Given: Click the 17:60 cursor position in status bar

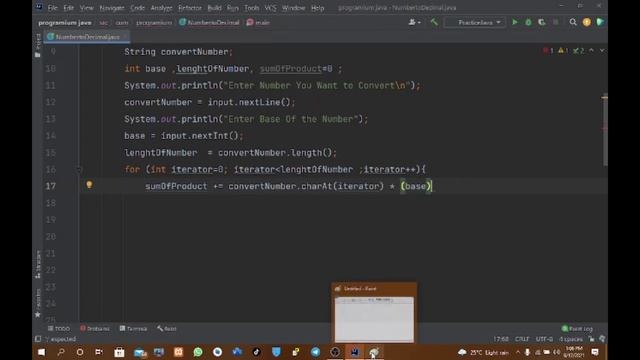Looking at the screenshot, I should point(501,339).
